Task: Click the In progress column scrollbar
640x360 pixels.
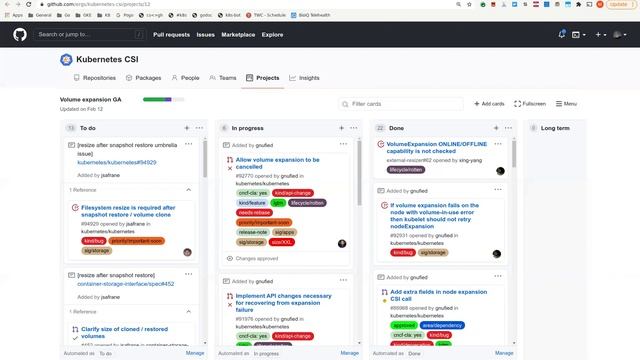Action: coord(359,173)
